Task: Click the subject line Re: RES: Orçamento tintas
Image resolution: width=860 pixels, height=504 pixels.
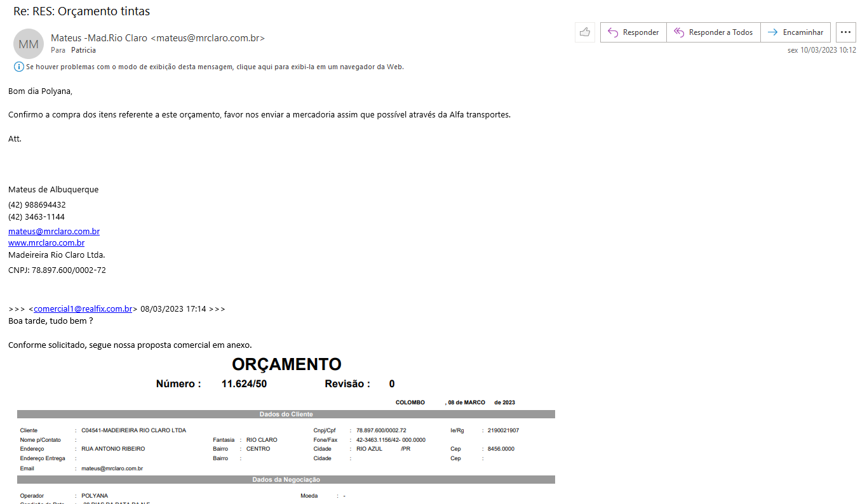Action: [x=82, y=11]
